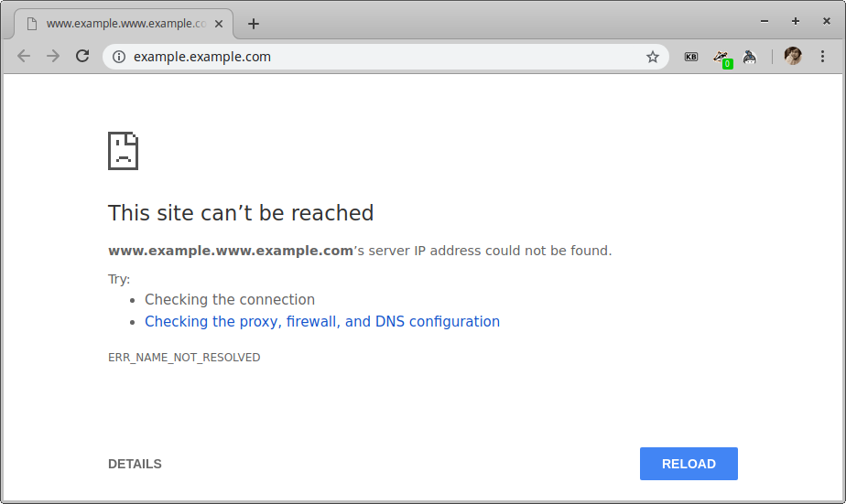The image size is (846, 504).
Task: Maximize the browser window
Action: [x=796, y=21]
